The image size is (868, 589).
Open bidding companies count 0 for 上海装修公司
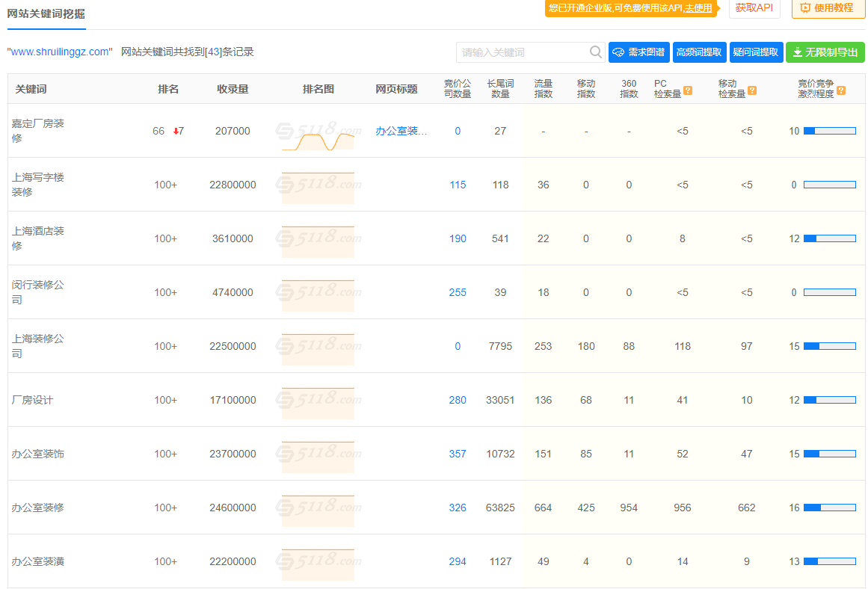(x=458, y=346)
